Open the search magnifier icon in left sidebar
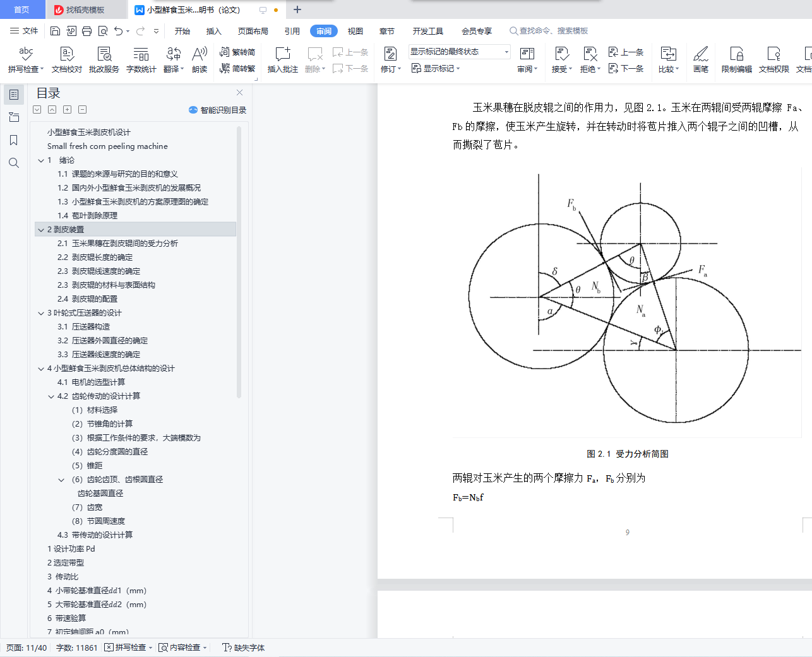The height and width of the screenshot is (657, 812). coord(14,163)
